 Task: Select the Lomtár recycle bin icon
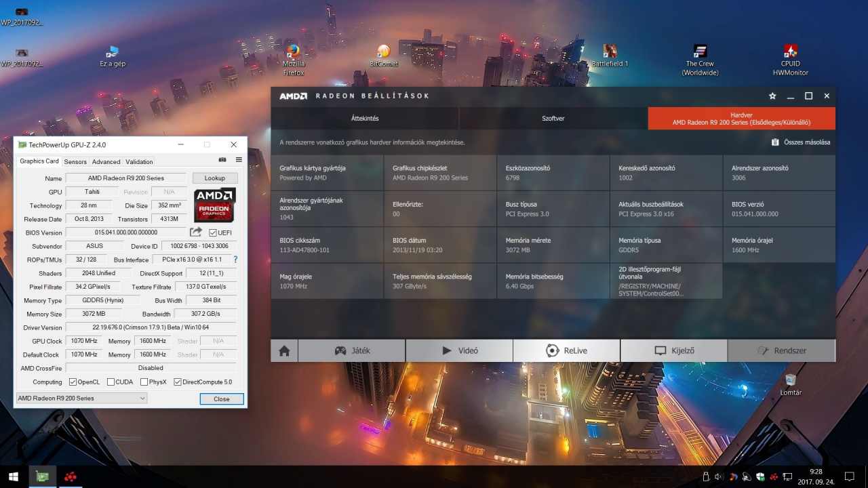pos(791,384)
